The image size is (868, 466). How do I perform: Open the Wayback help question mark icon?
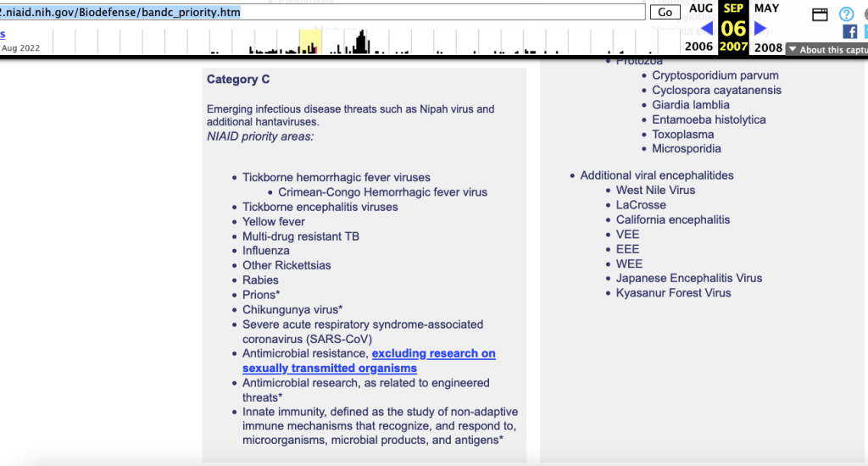(846, 14)
